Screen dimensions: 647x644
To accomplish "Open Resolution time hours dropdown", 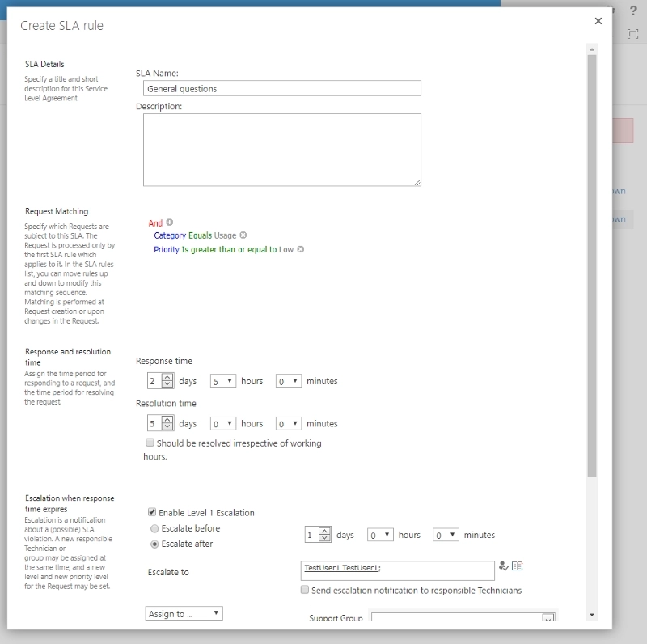I will pos(223,423).
